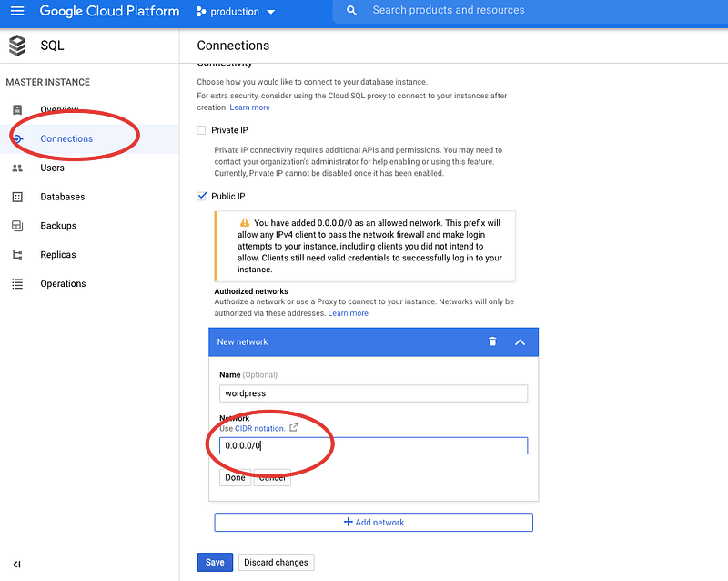
Task: Open the Operations sidebar item
Action: click(x=63, y=283)
